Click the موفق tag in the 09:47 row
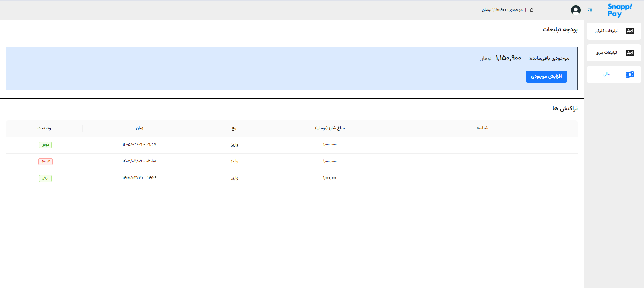The height and width of the screenshot is (288, 644). 45,145
